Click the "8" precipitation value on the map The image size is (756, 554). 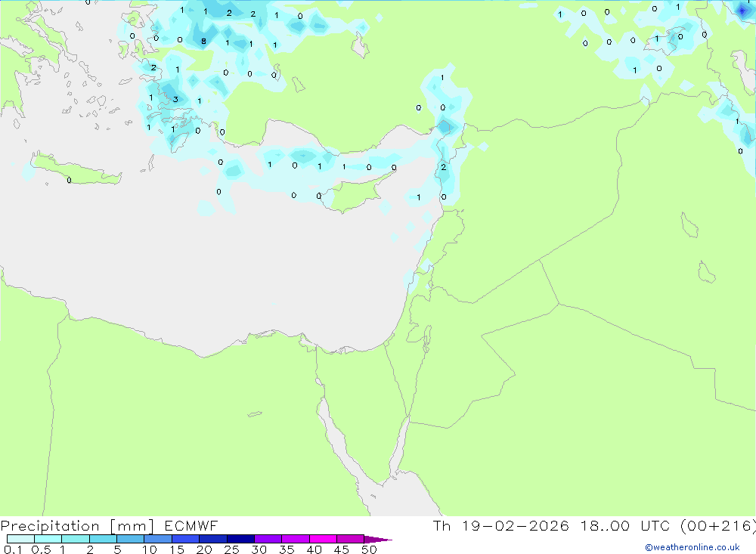pos(203,42)
